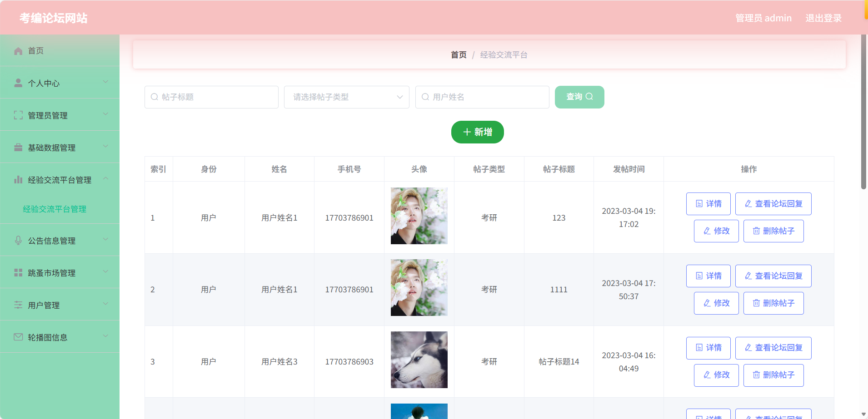Click 删除帖子 for 帖子标题14
The width and height of the screenshot is (868, 419).
click(x=773, y=375)
